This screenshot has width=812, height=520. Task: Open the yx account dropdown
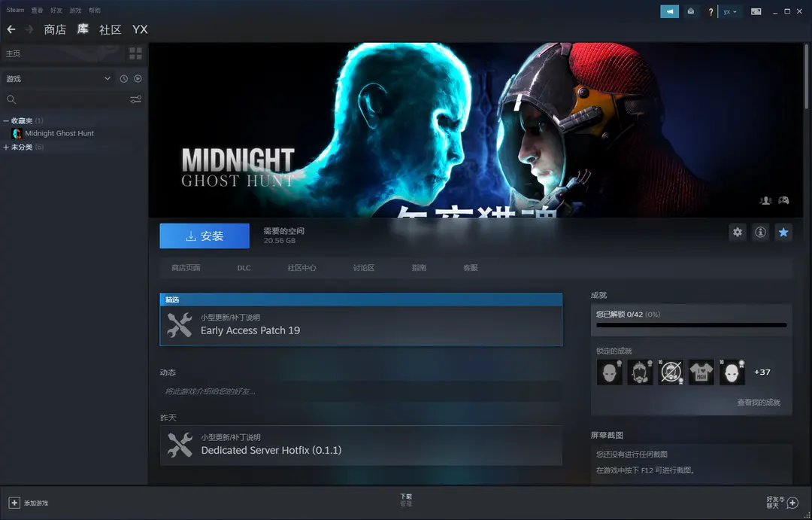point(730,11)
